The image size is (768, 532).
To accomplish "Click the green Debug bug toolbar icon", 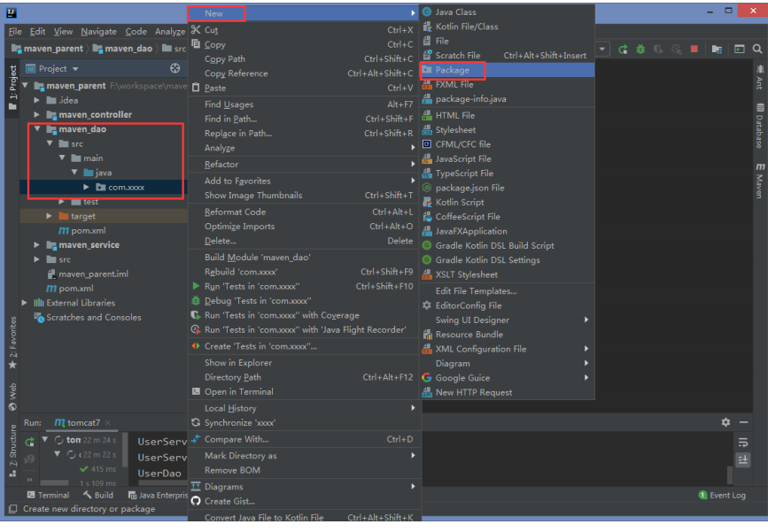I will (x=640, y=49).
